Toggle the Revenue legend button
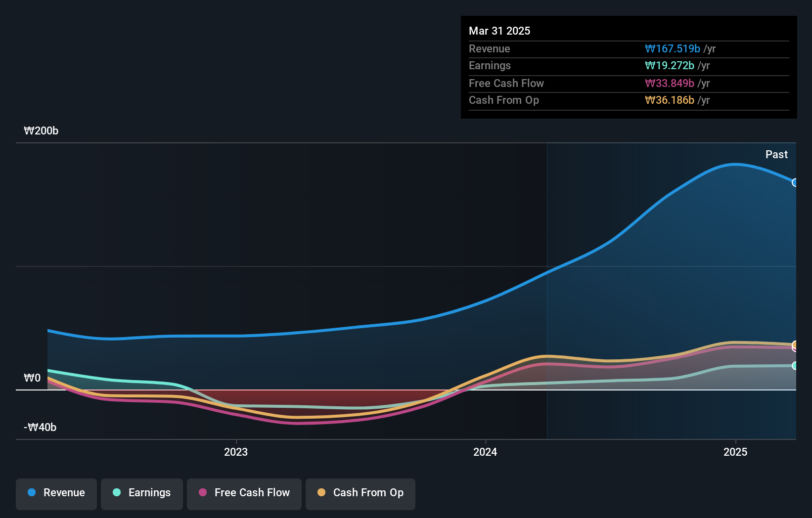This screenshot has height=518, width=812. (56, 494)
